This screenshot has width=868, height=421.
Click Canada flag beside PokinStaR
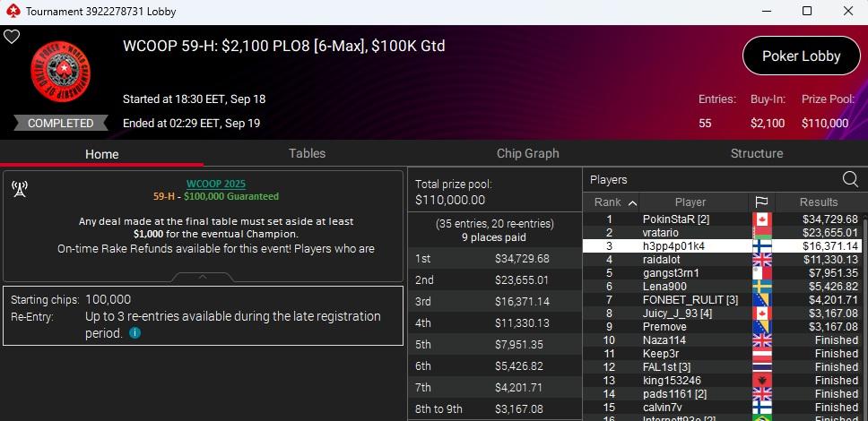tap(763, 219)
